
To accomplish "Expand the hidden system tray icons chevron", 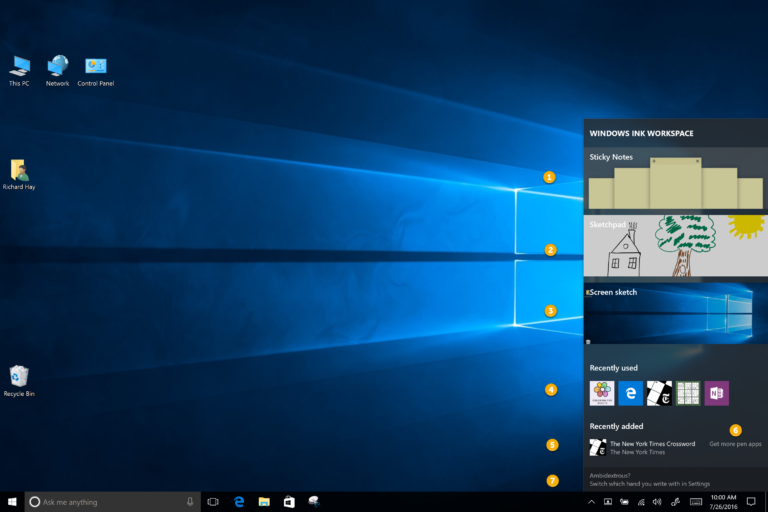I will pyautogui.click(x=591, y=501).
